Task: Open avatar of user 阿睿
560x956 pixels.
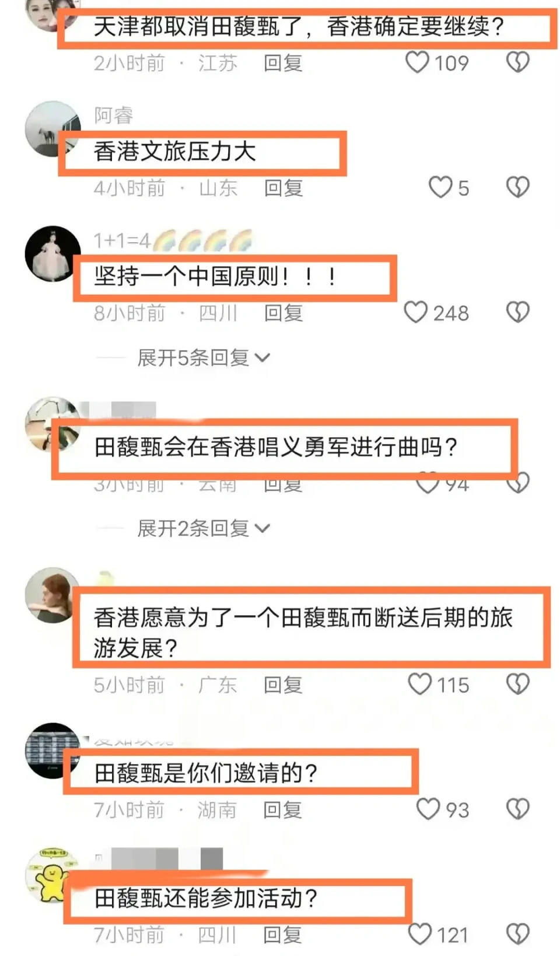Action: pyautogui.click(x=52, y=129)
